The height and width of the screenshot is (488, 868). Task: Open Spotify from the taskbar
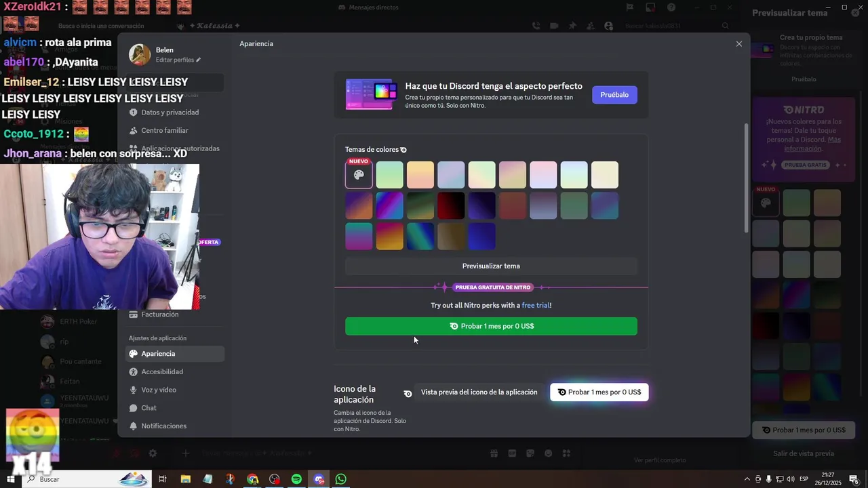296,479
